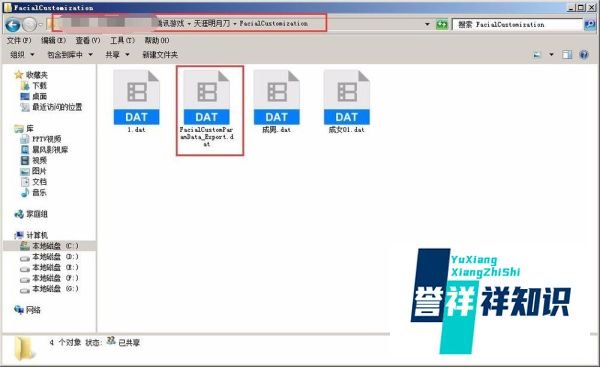600x367 pixels.
Task: Open the 文件(F) menu
Action: 19,40
